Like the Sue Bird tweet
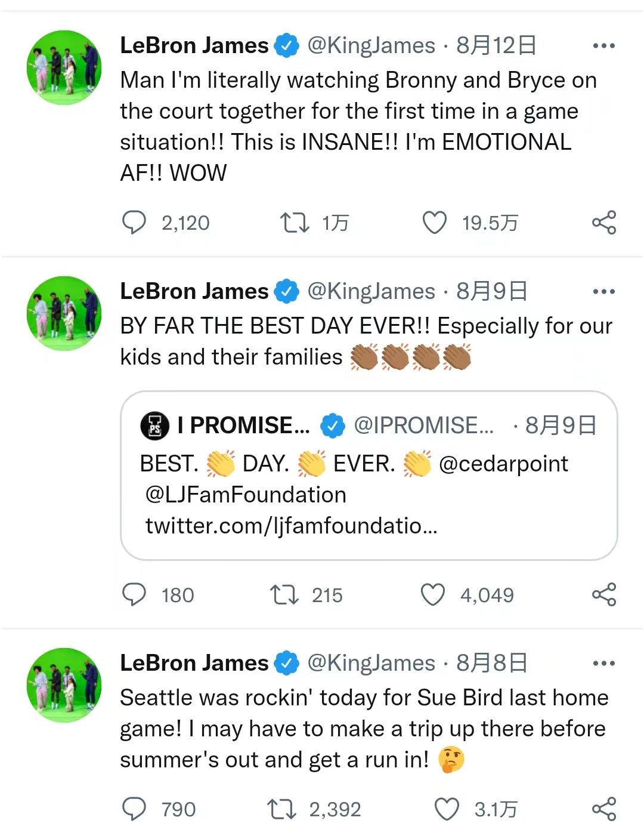The height and width of the screenshot is (836, 644). (447, 809)
